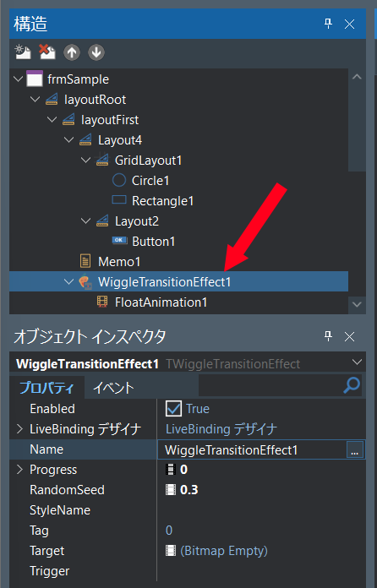377x588 pixels.
Task: Toggle the Enabled checkbox
Action: point(173,408)
